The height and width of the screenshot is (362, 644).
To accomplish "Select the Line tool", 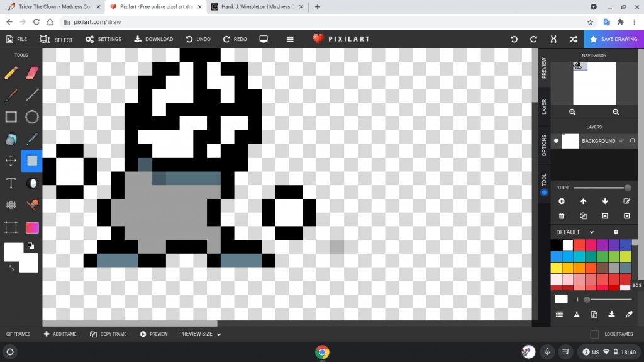I will (x=32, y=95).
